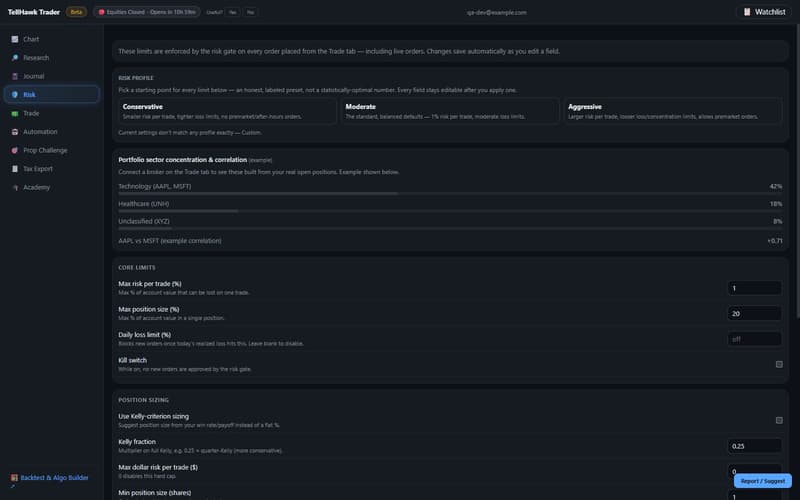Click 'Portfolio sector concentration & correlation' title
The height and width of the screenshot is (500, 800).
pos(183,160)
